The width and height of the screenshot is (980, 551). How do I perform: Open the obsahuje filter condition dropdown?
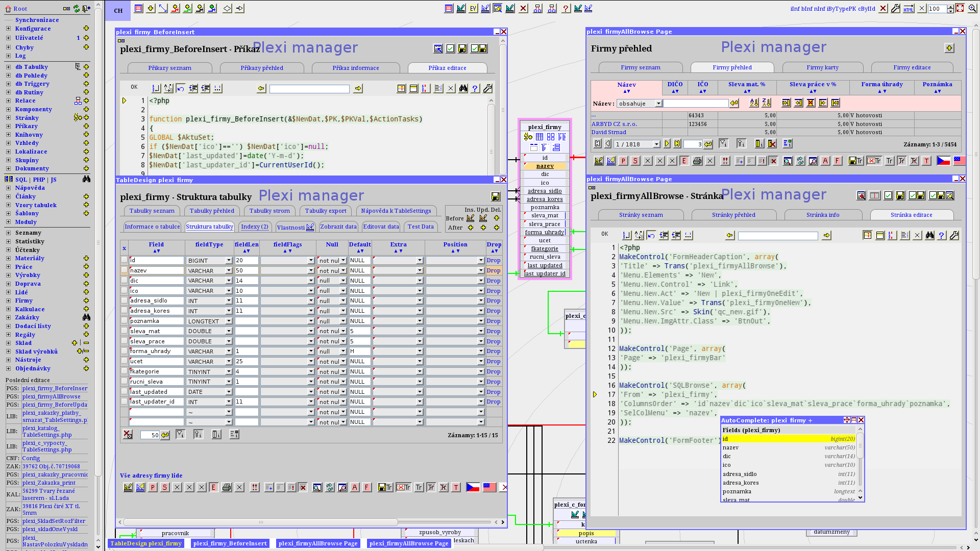point(640,104)
